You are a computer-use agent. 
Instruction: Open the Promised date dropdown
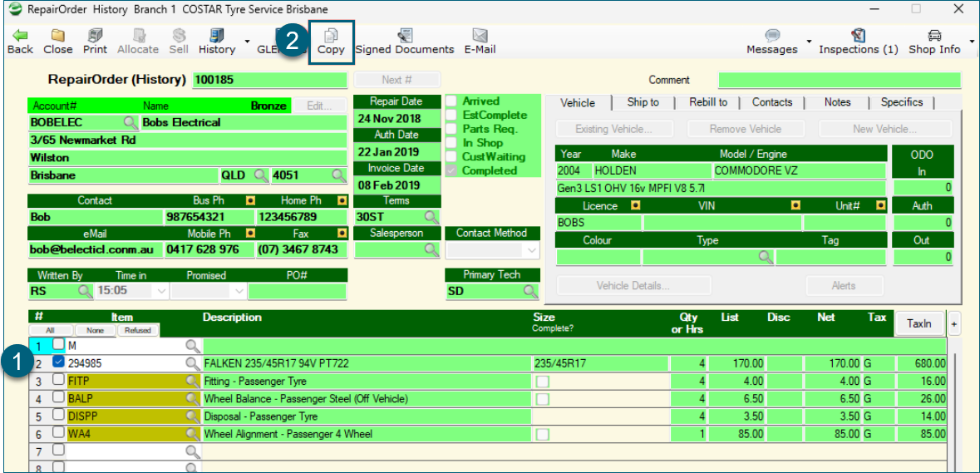pyautogui.click(x=239, y=292)
